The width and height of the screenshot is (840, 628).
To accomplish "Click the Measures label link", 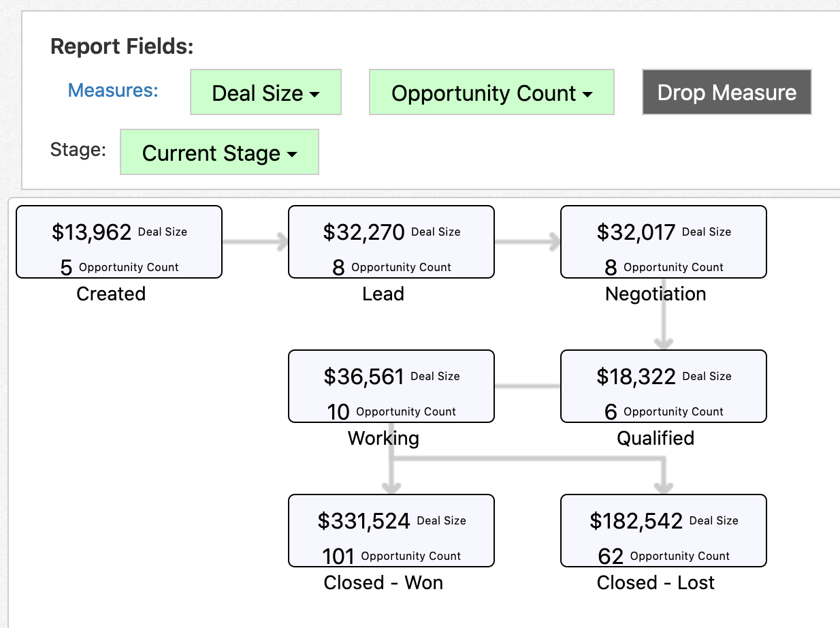I will point(112,91).
